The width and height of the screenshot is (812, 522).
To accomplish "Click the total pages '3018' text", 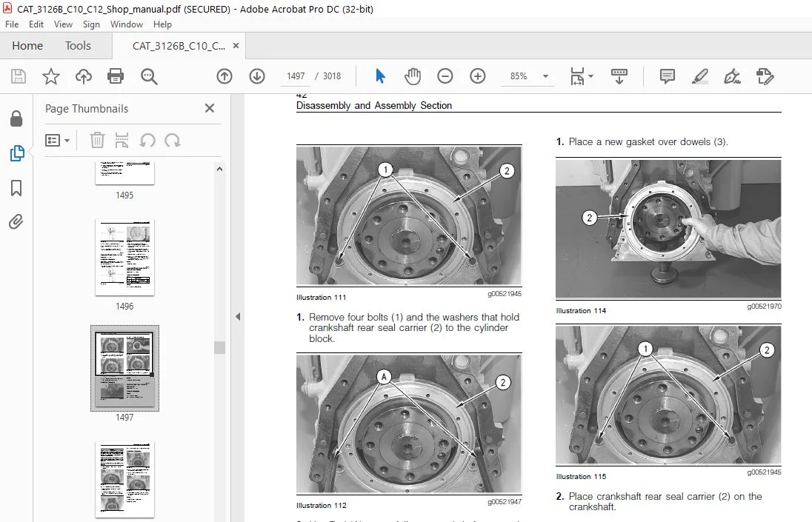I will point(332,76).
